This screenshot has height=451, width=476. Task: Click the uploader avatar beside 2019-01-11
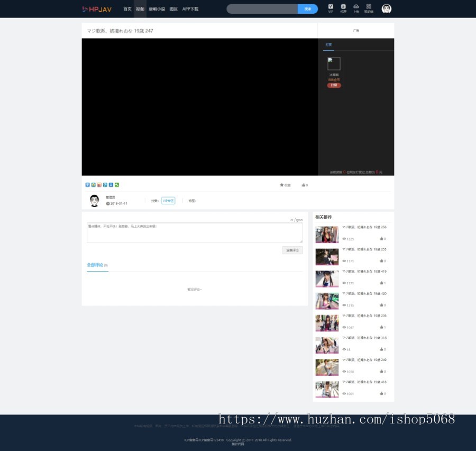[95, 201]
